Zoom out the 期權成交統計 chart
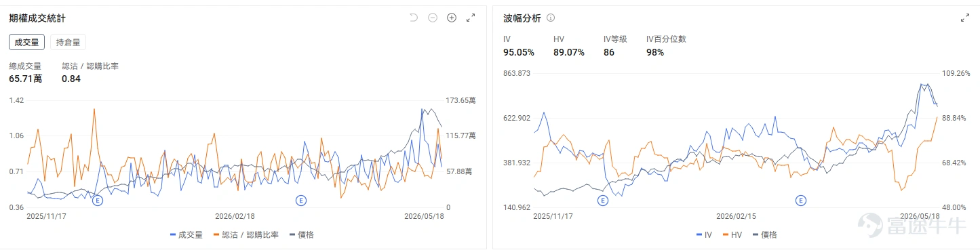The height and width of the screenshot is (250, 980). pos(433,18)
